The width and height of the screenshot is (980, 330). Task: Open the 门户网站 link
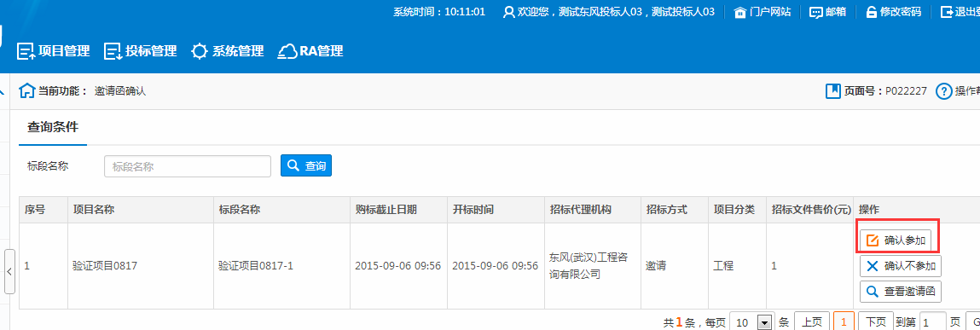[762, 12]
